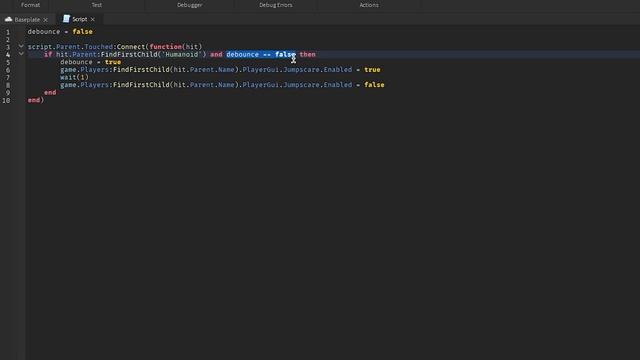Click 'function' keyword on line 3
Image resolution: width=640 pixels, height=360 pixels.
click(166, 47)
